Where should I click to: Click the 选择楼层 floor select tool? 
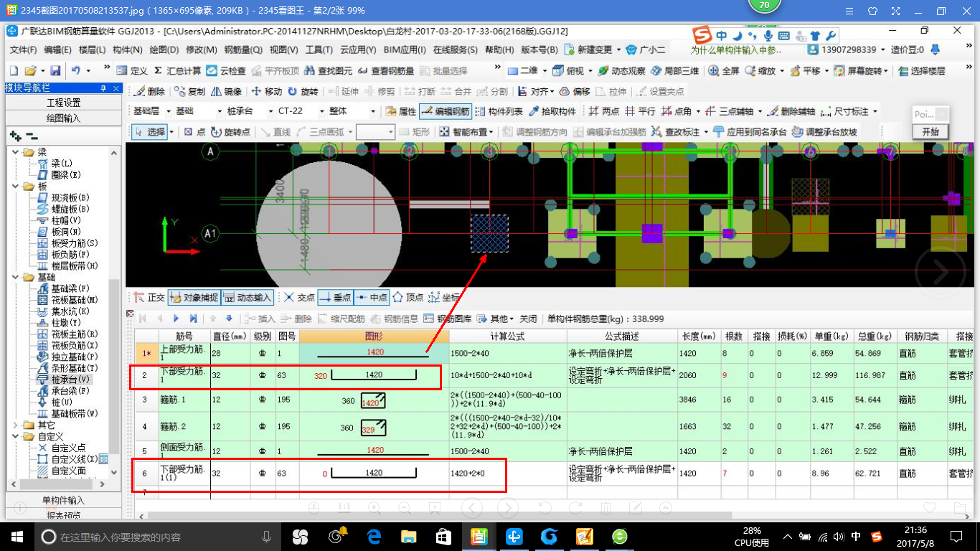(x=921, y=71)
